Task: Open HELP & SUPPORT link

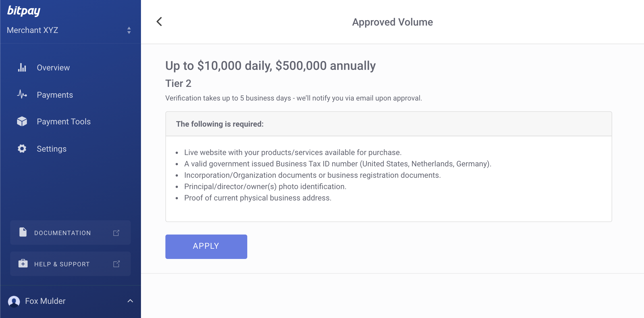Action: click(70, 264)
